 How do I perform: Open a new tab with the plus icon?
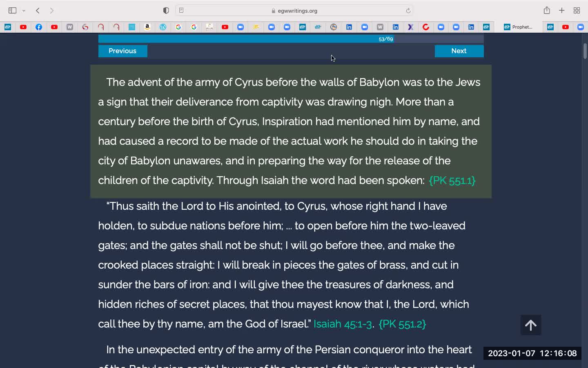[562, 11]
